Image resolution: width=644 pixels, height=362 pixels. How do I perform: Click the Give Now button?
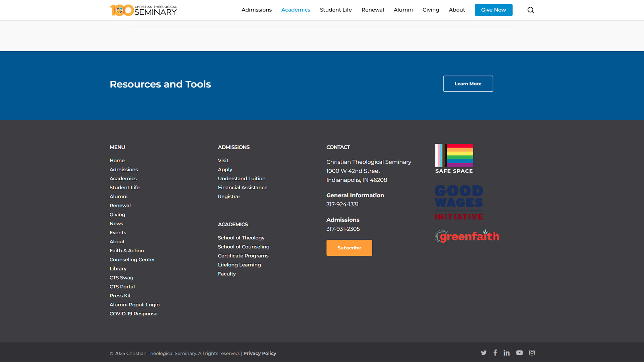tap(493, 10)
